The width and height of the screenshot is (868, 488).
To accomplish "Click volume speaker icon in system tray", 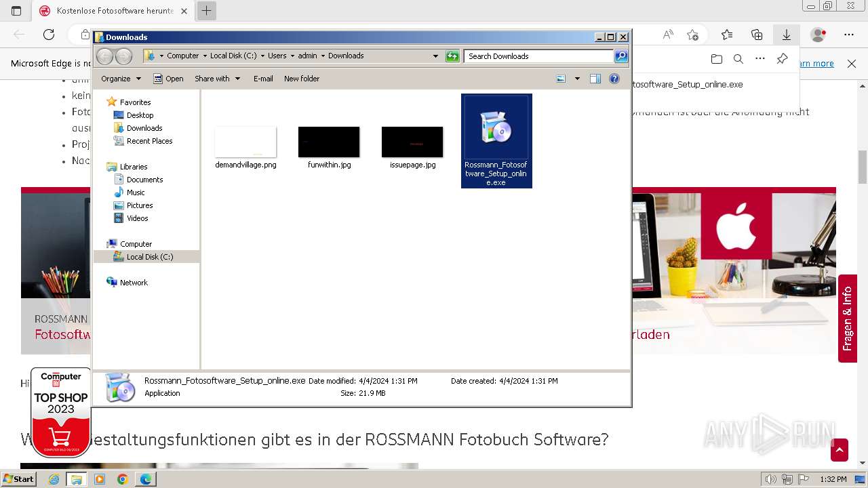I will click(771, 479).
